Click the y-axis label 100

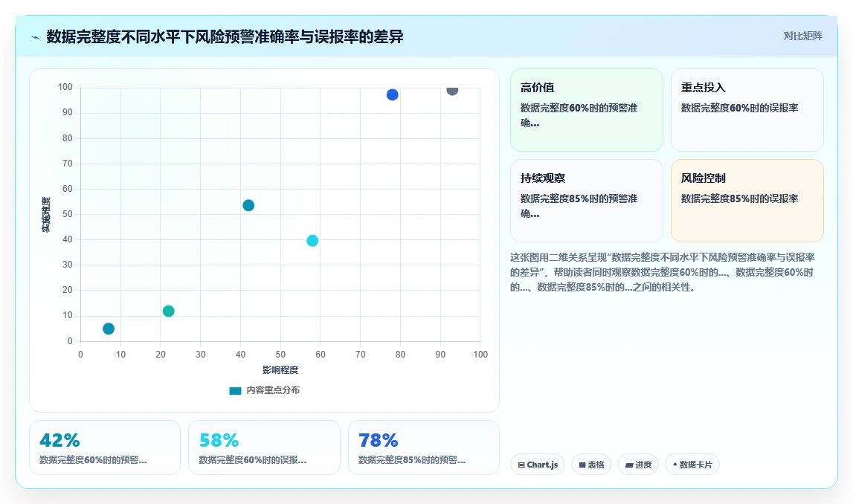[65, 87]
